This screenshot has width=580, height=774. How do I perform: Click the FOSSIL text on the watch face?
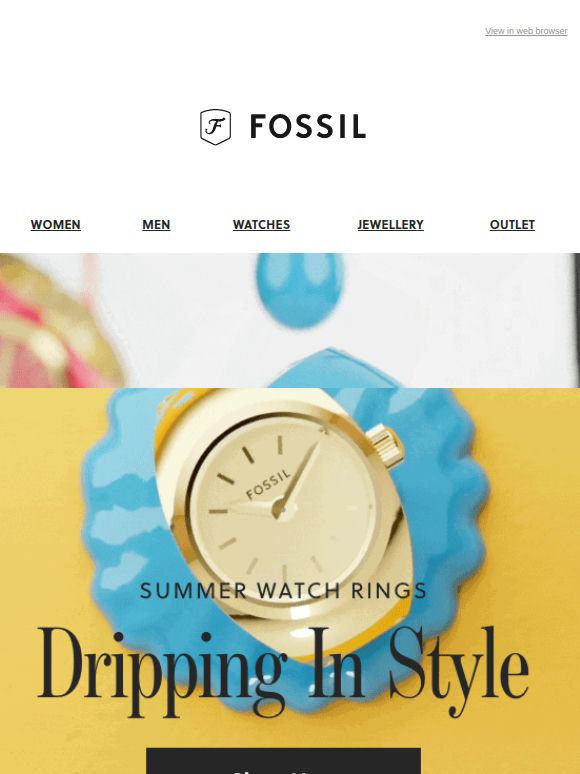coord(268,485)
